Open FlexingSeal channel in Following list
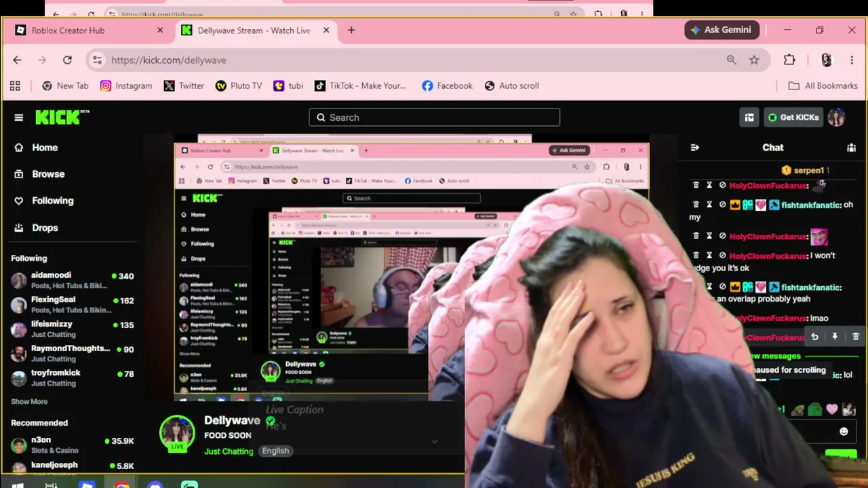Viewport: 868px width, 488px height. point(73,304)
